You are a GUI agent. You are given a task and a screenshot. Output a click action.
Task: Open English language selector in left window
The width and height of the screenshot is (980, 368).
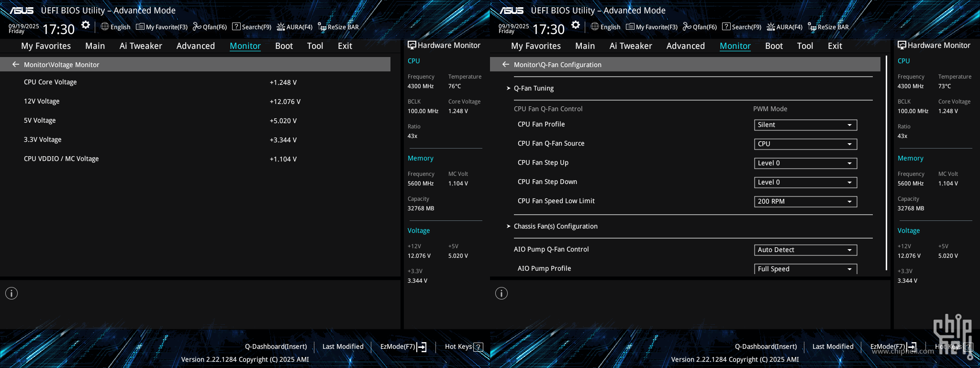click(115, 27)
